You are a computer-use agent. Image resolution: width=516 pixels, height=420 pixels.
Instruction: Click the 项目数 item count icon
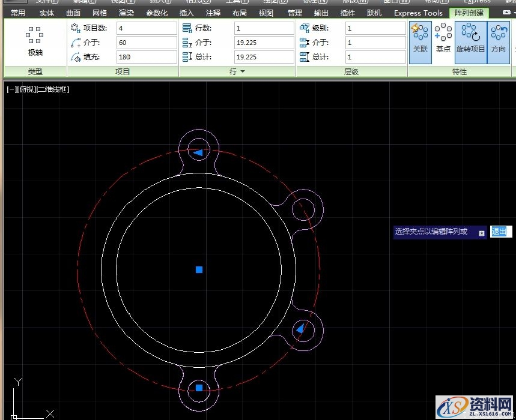75,28
